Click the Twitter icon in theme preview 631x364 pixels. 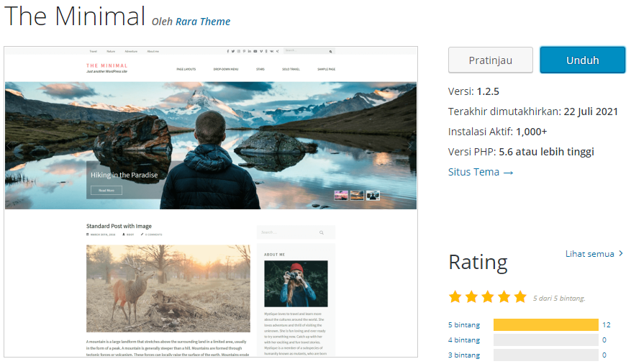pyautogui.click(x=233, y=51)
